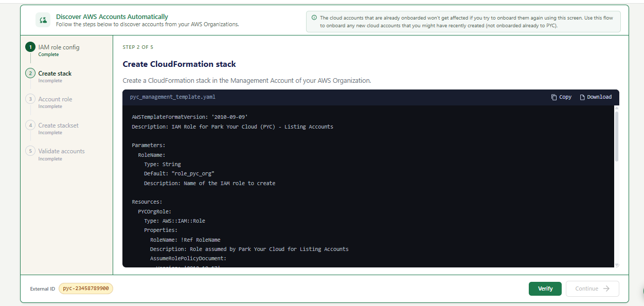The width and height of the screenshot is (644, 306).
Task: Click the 'Role assumed by Park Your Cloud' description line
Action: coord(249,249)
